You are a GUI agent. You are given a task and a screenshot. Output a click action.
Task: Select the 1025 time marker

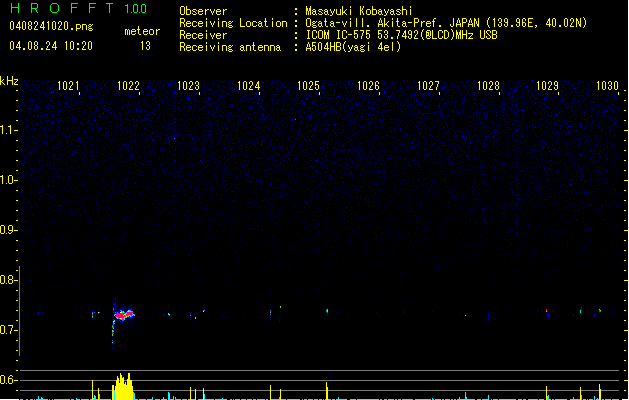click(x=308, y=87)
